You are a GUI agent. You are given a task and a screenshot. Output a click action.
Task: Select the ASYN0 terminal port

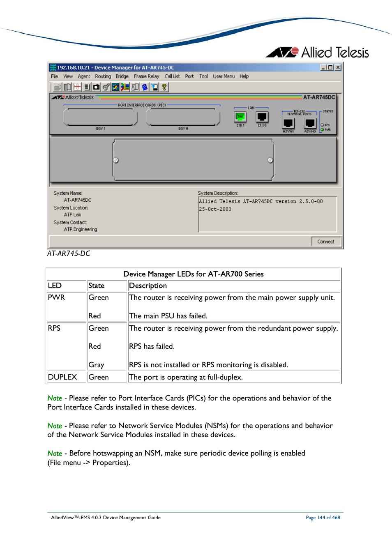coord(310,123)
